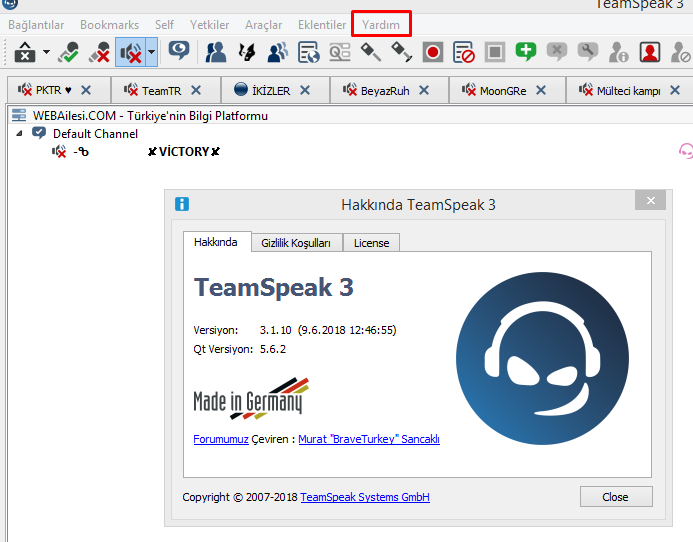Click the red avatar portrait toolbar icon

650,53
